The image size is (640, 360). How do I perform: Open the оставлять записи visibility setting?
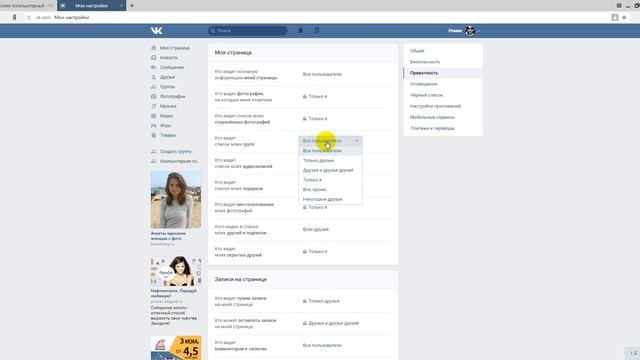coord(331,323)
